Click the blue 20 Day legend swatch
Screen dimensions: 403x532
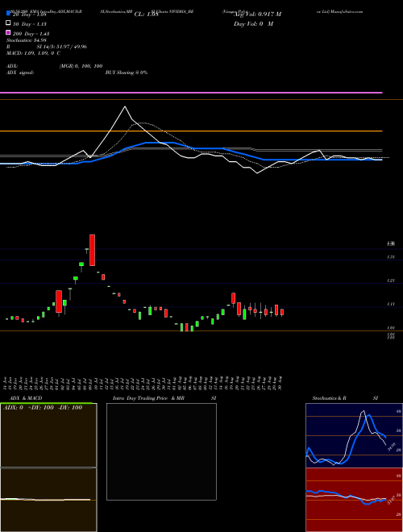(x=8, y=14)
